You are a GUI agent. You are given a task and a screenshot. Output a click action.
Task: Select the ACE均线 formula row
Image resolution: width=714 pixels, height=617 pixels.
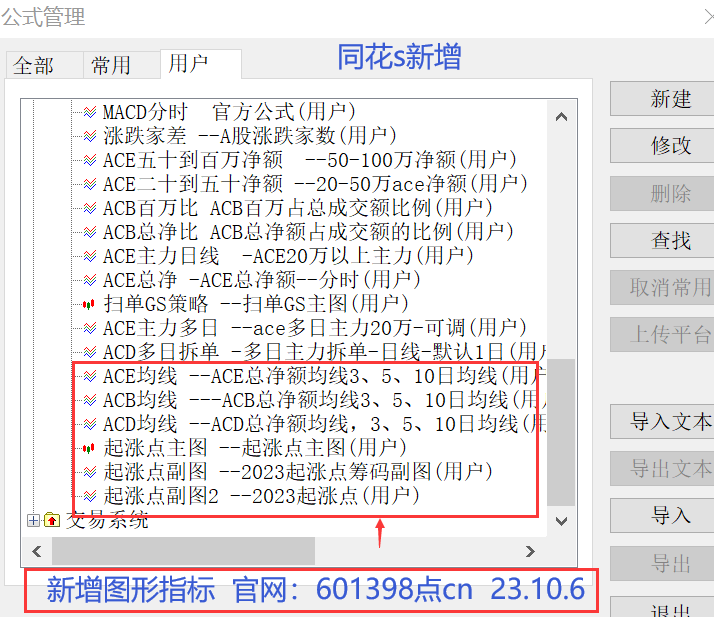(x=325, y=376)
